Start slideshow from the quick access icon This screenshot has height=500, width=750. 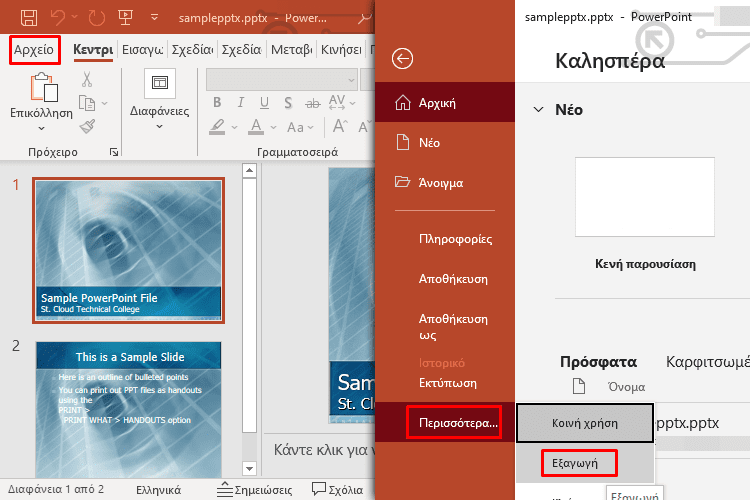[125, 18]
